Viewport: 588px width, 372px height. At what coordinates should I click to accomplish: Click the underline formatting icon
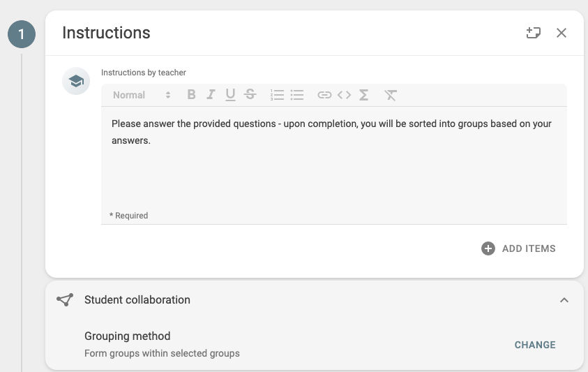230,95
